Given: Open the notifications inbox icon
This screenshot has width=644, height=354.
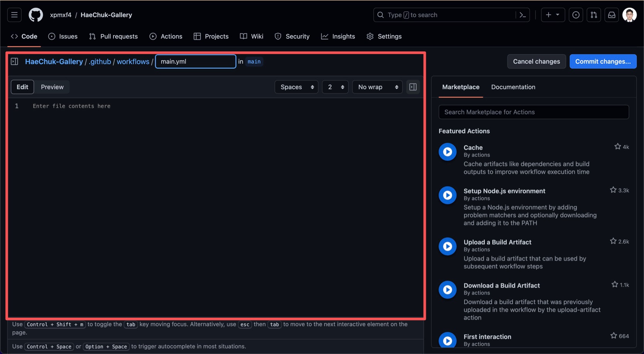Looking at the screenshot, I should coord(612,15).
